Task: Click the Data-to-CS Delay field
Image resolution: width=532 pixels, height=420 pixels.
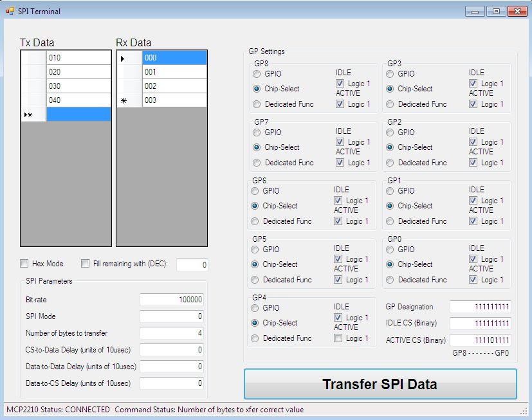Action: coord(172,383)
